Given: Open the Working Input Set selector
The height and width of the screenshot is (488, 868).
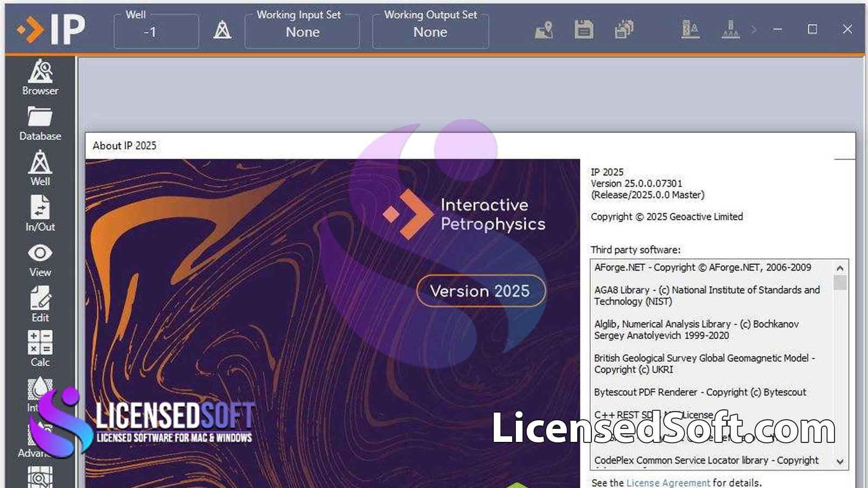Looking at the screenshot, I should (302, 33).
